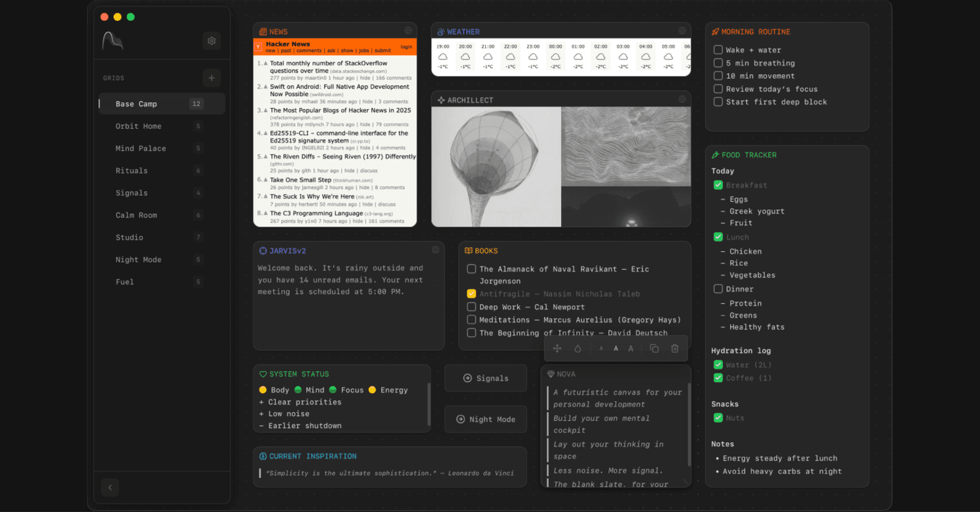Choose the large font size A
The height and width of the screenshot is (512, 980).
coord(631,348)
